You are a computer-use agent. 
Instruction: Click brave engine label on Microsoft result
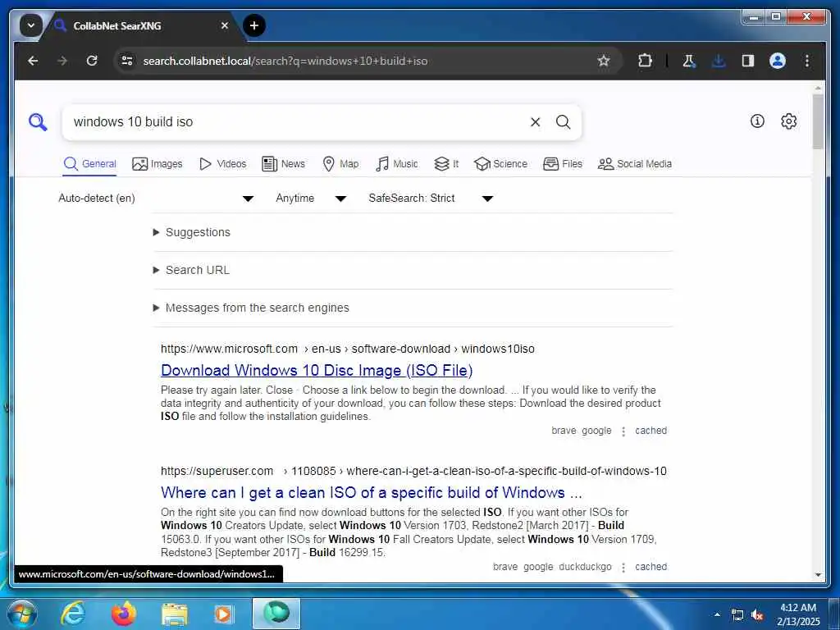tap(564, 431)
